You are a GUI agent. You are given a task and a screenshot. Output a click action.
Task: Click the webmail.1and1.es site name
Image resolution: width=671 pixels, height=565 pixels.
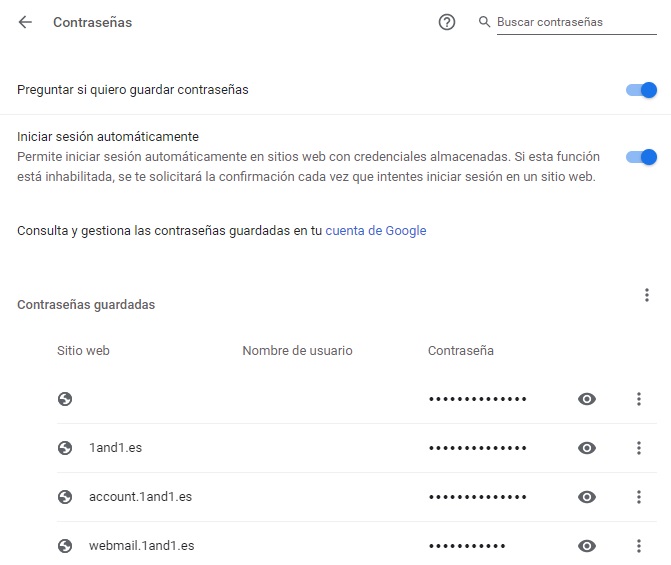(141, 546)
